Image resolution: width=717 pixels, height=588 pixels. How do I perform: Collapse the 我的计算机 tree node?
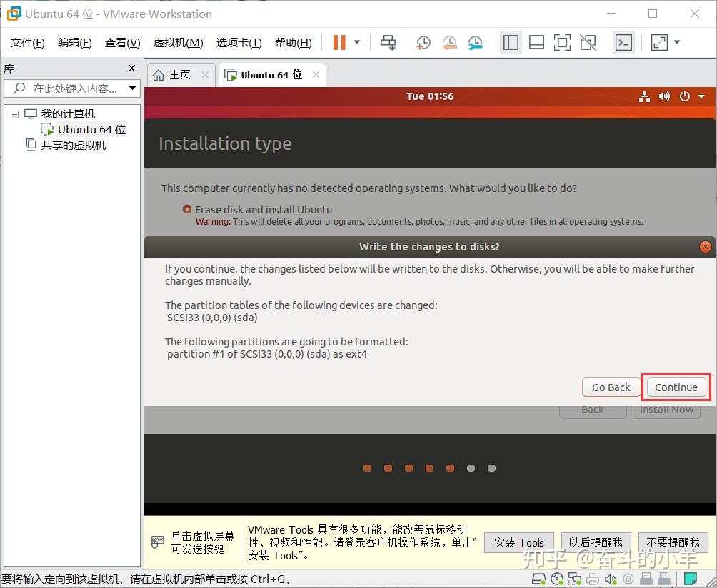tap(14, 113)
